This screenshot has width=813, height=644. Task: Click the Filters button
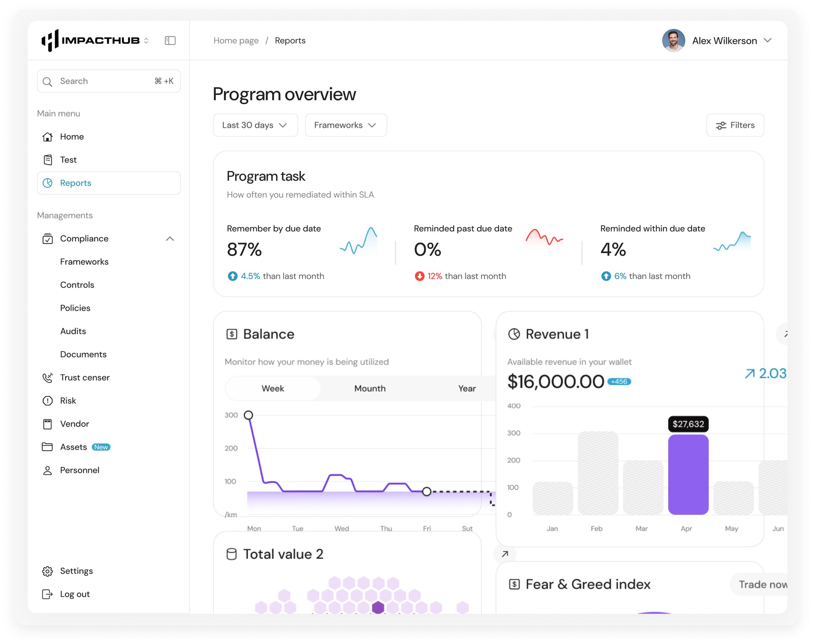pos(735,125)
